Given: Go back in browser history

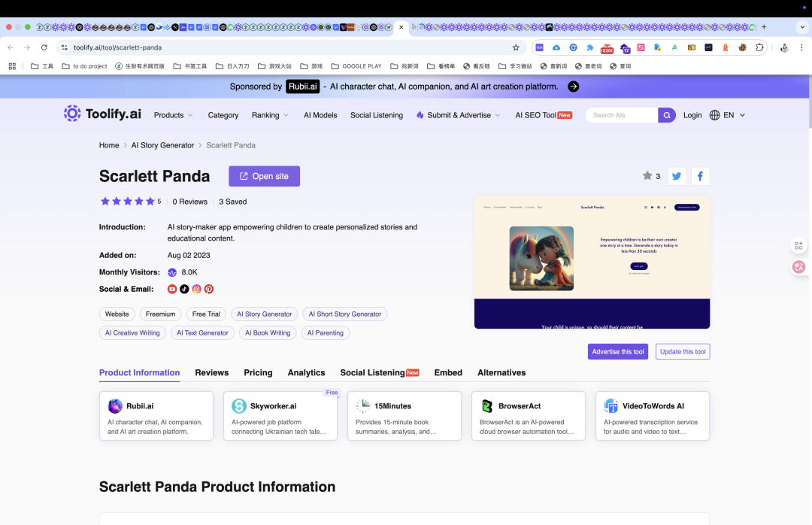Looking at the screenshot, I should tap(11, 47).
